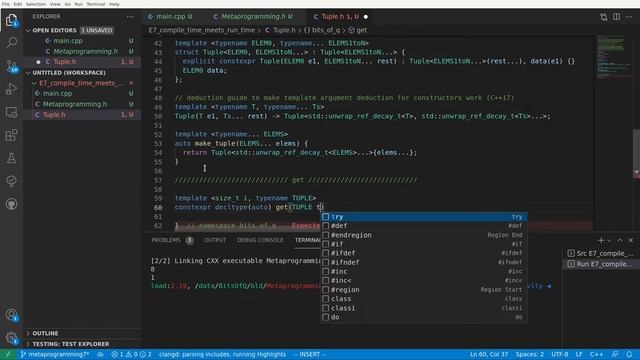Open editor More Actions ellipsis
This screenshot has height=360, width=640.
[629, 16]
